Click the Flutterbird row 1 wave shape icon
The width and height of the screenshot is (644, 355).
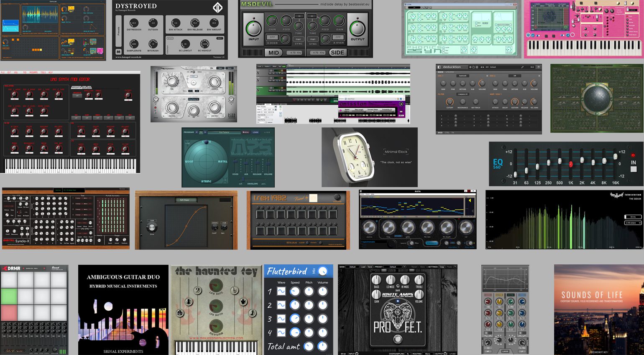click(x=281, y=291)
